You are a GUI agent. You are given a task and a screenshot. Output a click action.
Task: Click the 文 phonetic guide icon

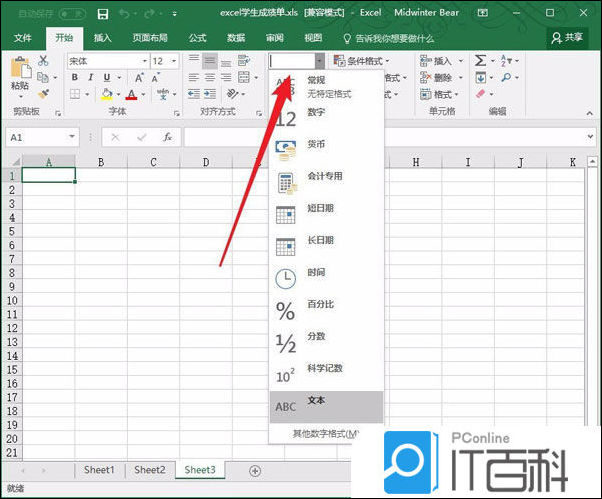(x=163, y=94)
